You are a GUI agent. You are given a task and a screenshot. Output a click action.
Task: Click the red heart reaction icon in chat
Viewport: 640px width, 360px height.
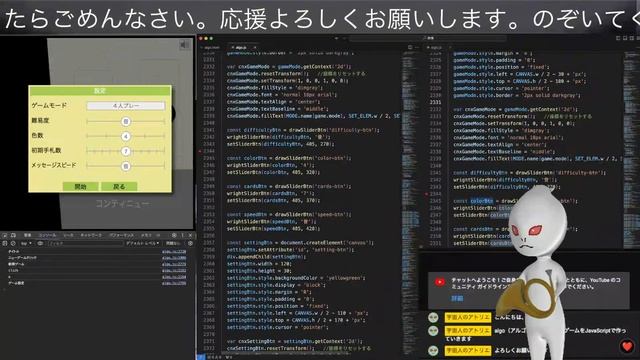pyautogui.click(x=627, y=346)
